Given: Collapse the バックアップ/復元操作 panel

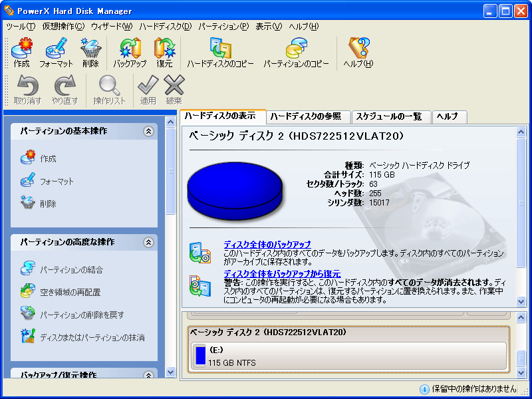Looking at the screenshot, I should point(148,375).
